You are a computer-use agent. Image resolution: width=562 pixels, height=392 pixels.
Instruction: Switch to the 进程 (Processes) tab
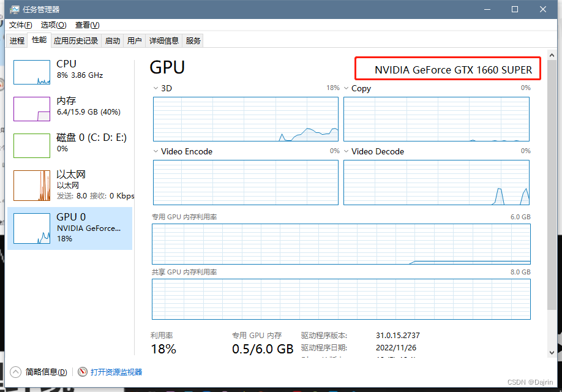pyautogui.click(x=17, y=40)
